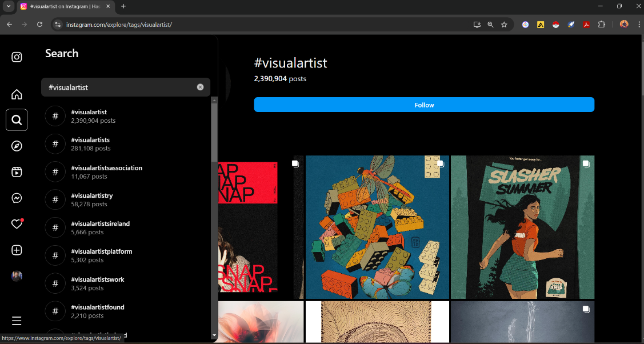This screenshot has height=344, width=644.
Task: Open Notifications heart icon
Action: coord(17,224)
